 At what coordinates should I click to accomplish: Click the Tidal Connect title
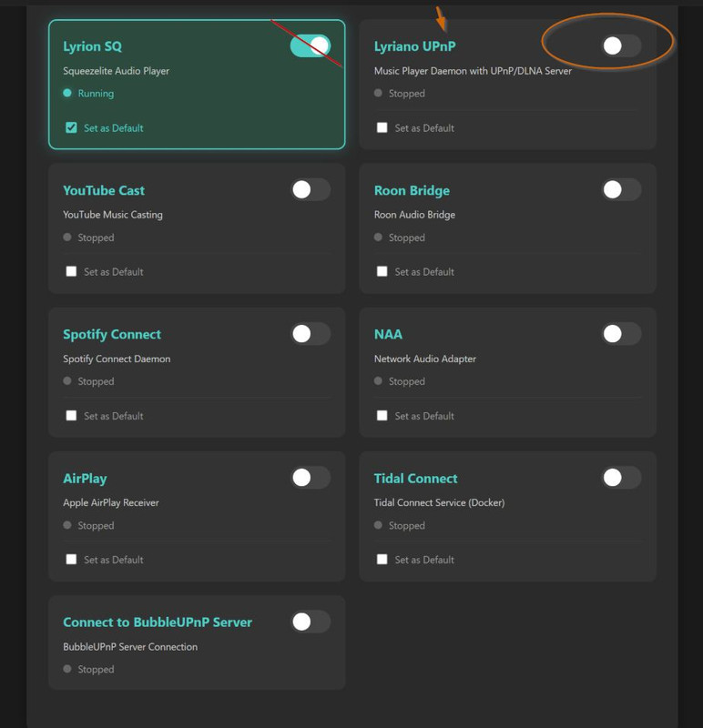[x=415, y=479]
